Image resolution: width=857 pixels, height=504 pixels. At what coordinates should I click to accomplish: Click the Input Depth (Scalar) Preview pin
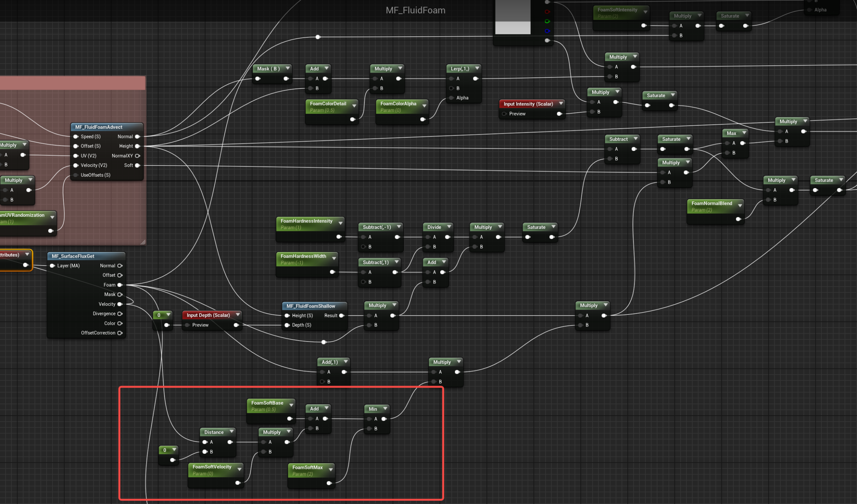[187, 325]
